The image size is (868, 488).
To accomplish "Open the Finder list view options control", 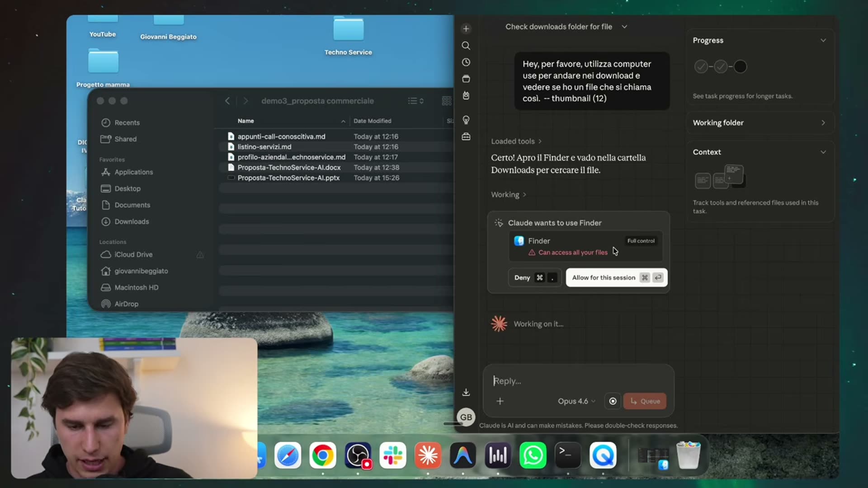I will [415, 101].
